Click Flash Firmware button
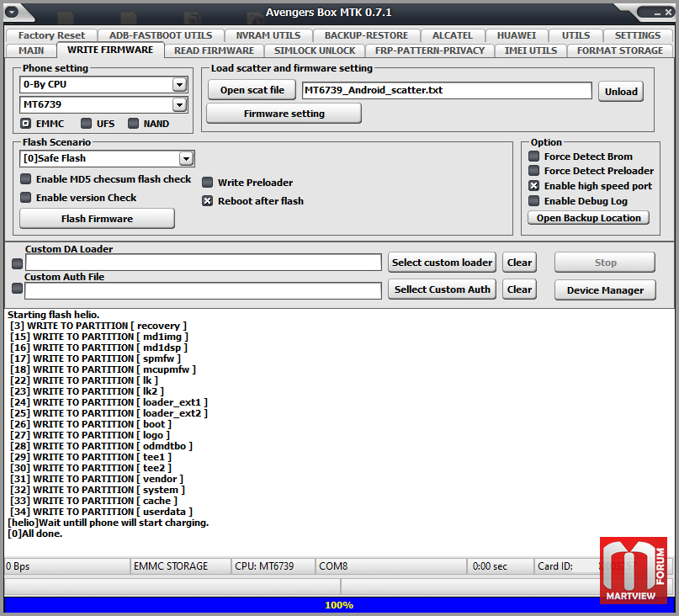Screen dimensions: 679x616 [x=97, y=219]
